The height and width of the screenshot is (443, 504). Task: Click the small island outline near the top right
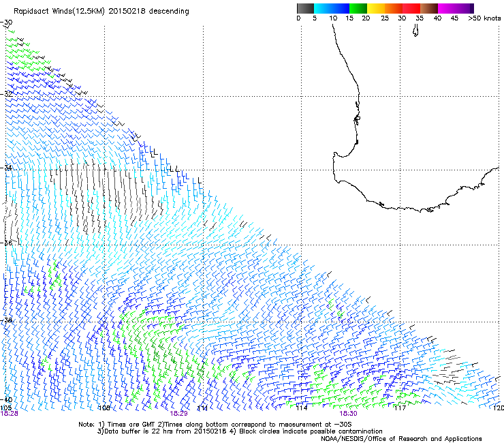pyautogui.click(x=415, y=30)
